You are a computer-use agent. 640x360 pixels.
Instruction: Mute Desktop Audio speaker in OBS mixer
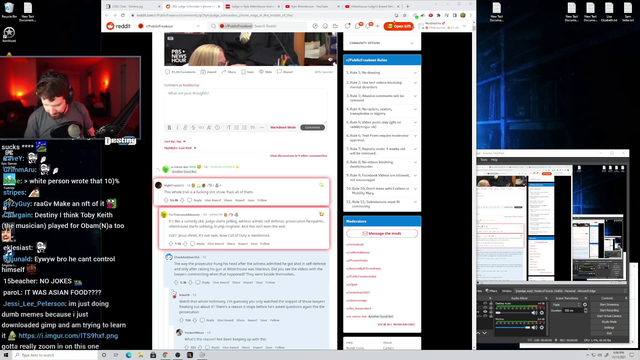pyautogui.click(x=534, y=313)
